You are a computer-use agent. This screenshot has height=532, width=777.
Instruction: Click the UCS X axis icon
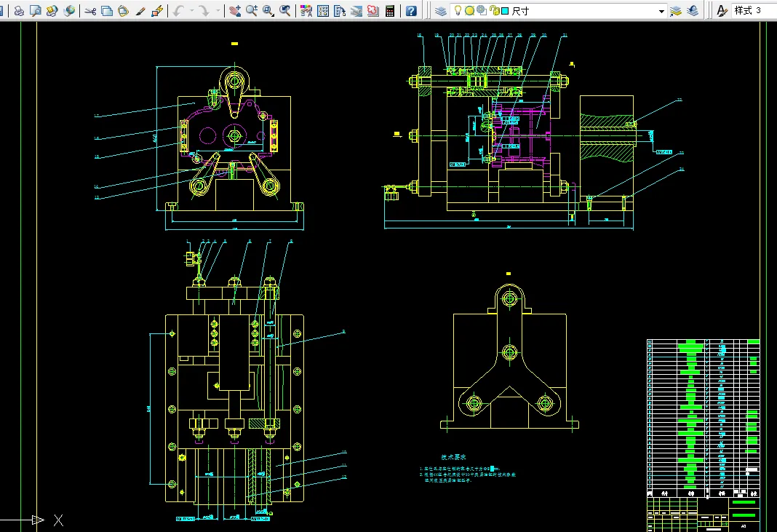click(58, 520)
